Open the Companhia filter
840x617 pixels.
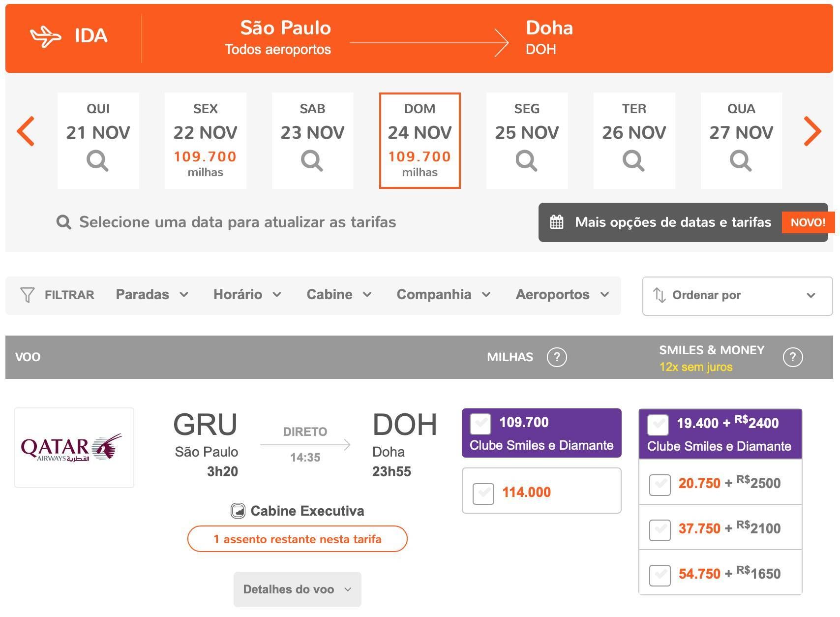coord(444,295)
